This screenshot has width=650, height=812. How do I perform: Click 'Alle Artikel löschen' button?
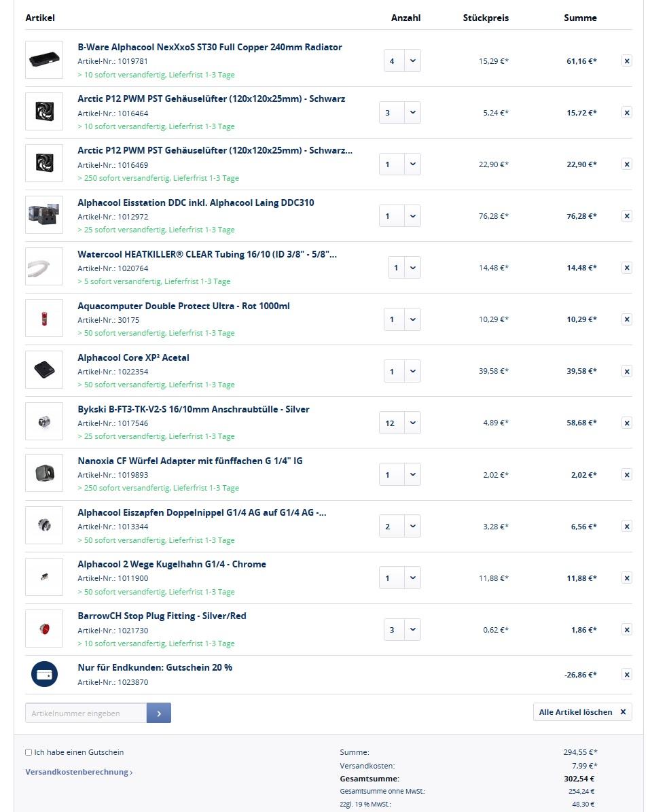pos(582,712)
